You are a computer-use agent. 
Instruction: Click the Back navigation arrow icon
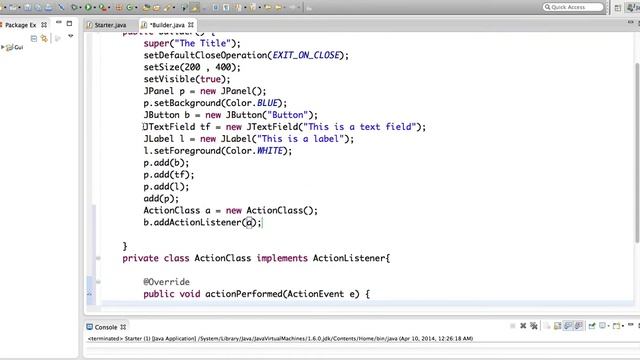(278, 7)
